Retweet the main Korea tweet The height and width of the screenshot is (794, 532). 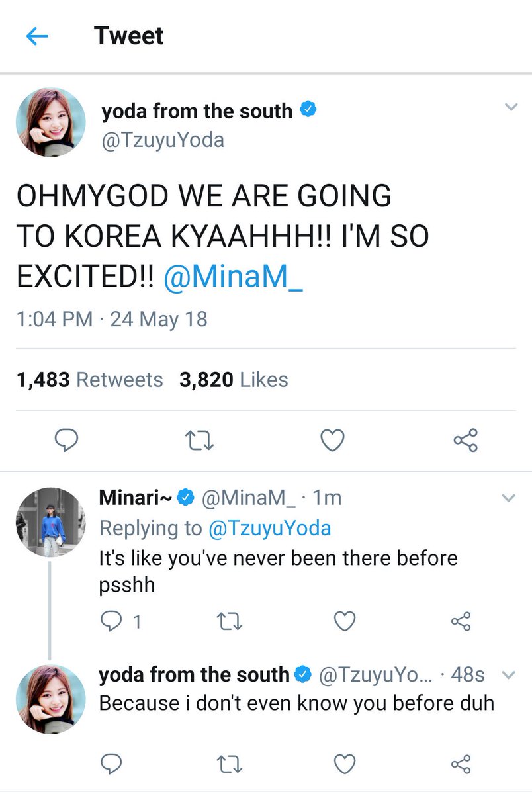199,440
